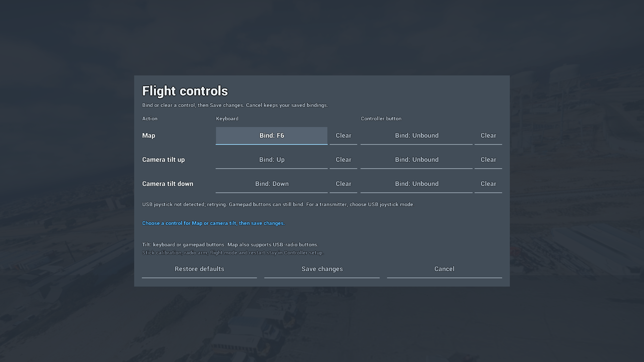Rebind Camera tilt down keyboard key
644x362 pixels.
coord(272,184)
